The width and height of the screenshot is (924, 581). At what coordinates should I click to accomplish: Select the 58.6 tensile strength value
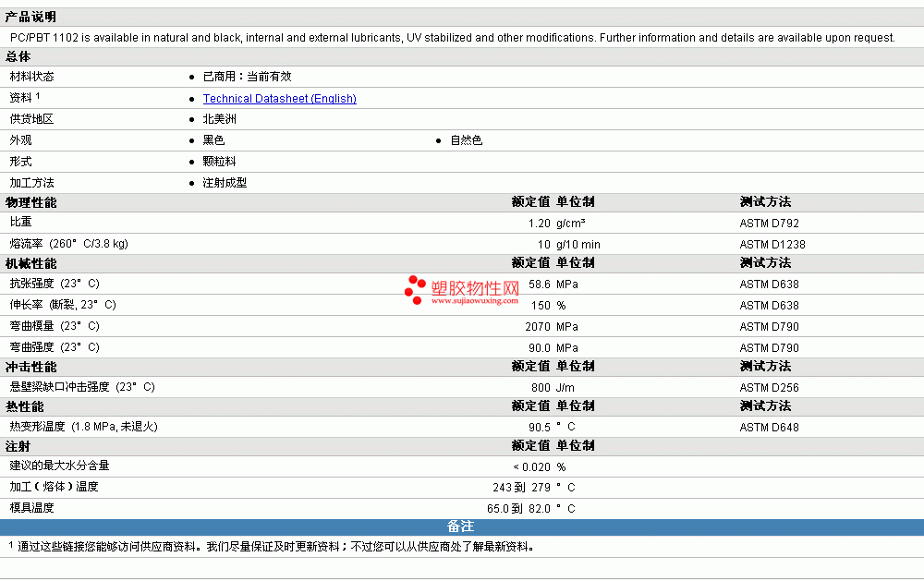pyautogui.click(x=540, y=284)
